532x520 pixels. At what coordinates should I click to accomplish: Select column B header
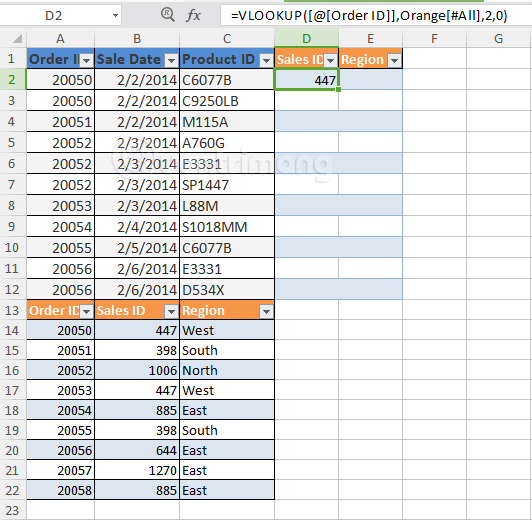[137, 38]
